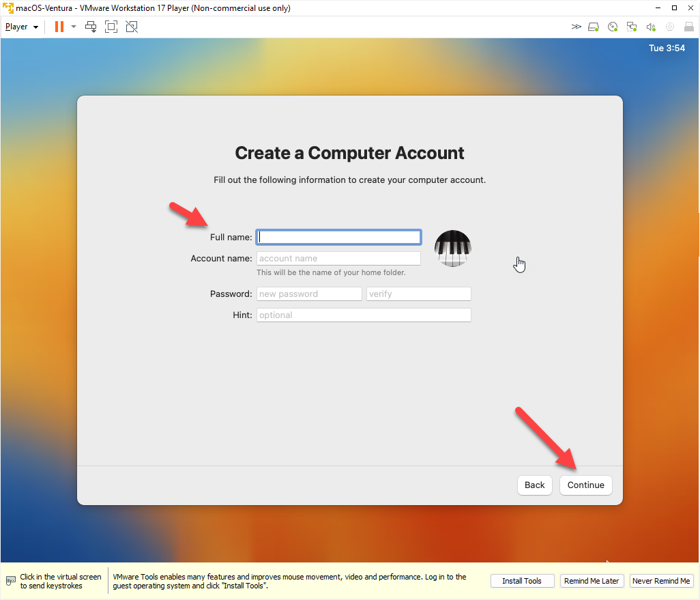Viewport: 700px width, 600px height.
Task: Focus the Full name text field
Action: (x=338, y=238)
